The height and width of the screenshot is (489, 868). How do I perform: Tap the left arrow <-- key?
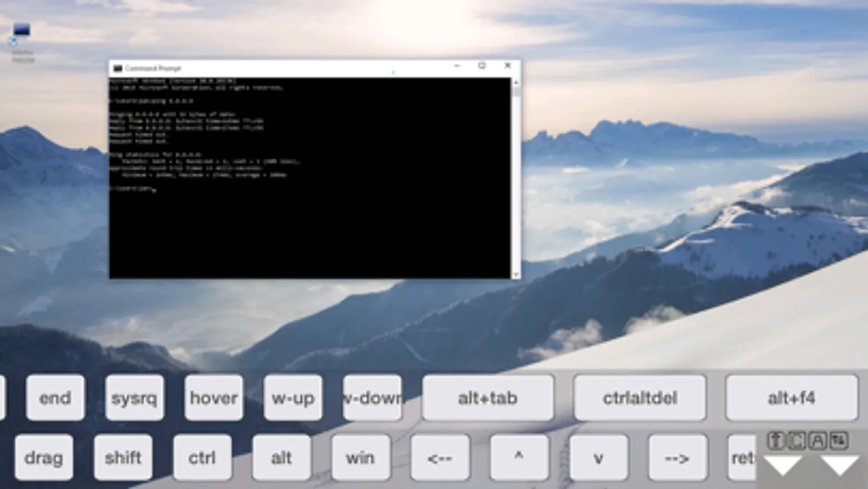coord(440,457)
